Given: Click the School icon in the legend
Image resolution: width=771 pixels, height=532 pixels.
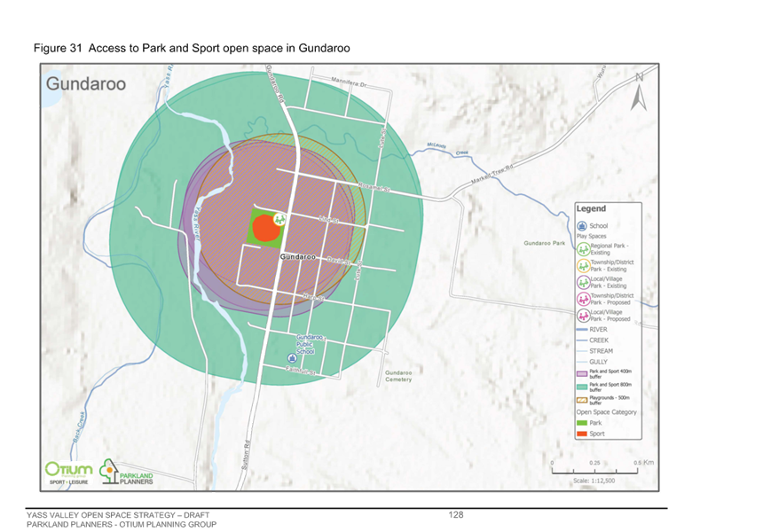Looking at the screenshot, I should [582, 226].
